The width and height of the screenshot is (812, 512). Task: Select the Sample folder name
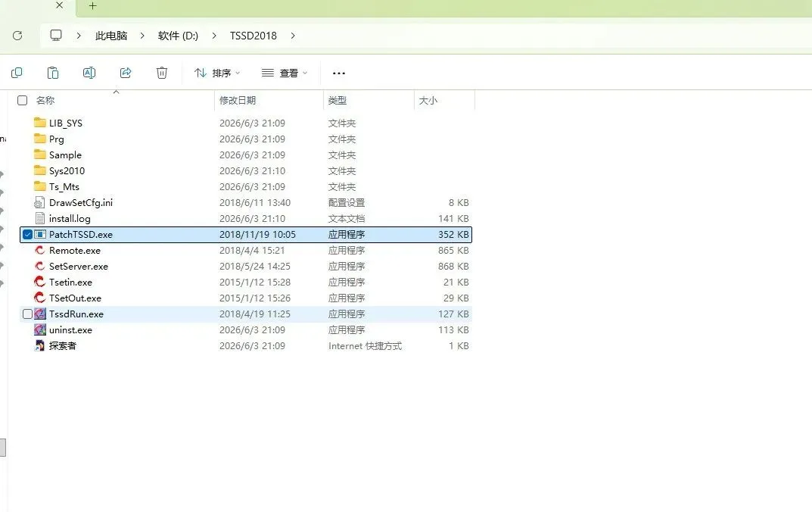(x=65, y=155)
